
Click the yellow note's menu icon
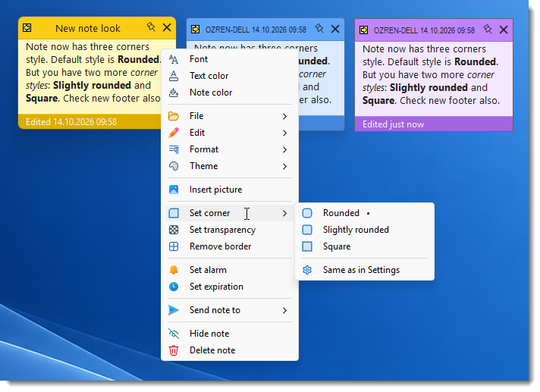[27, 27]
